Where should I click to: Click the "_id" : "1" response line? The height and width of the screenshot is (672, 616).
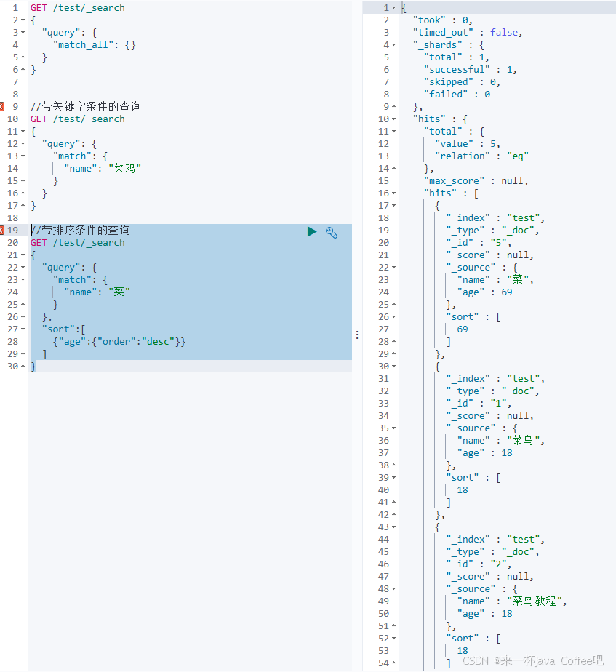[479, 404]
